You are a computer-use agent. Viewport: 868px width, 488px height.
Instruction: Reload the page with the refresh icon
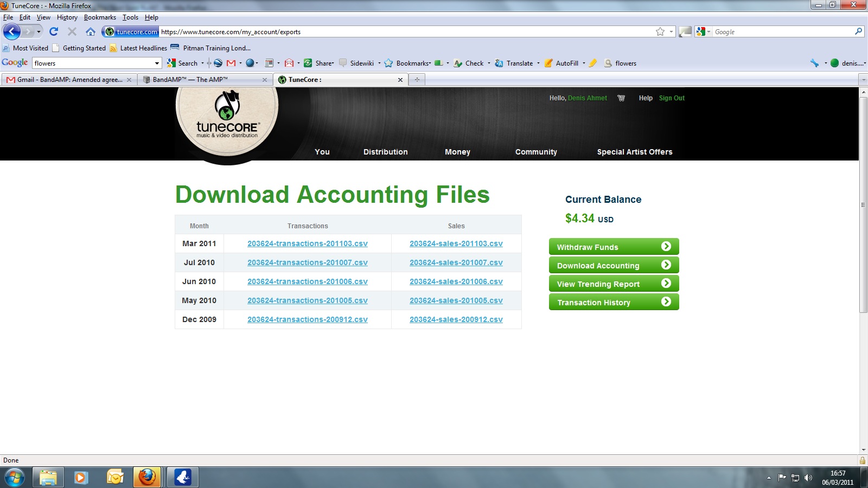coord(54,31)
